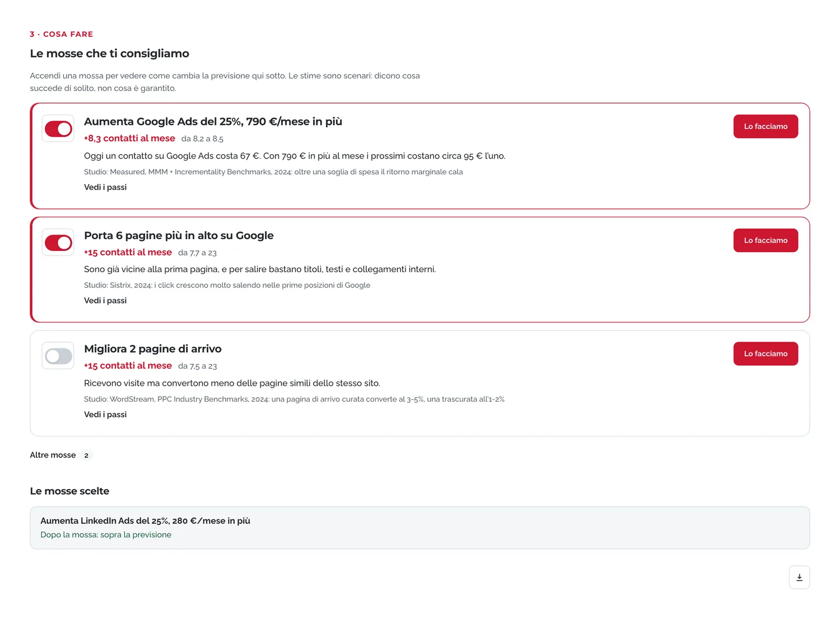Expand Vedi i passi under Porta 6 pagine
Image resolution: width=840 pixels, height=619 pixels.
pyautogui.click(x=105, y=300)
